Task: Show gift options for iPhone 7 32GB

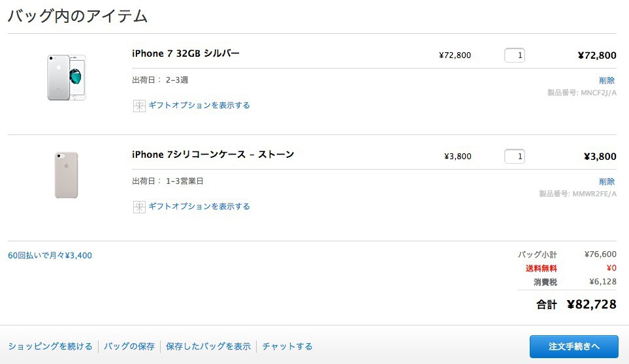Action: point(199,105)
